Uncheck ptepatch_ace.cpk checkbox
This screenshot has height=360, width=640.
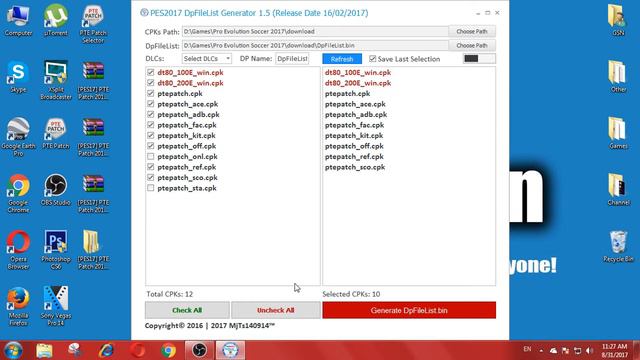coord(151,104)
